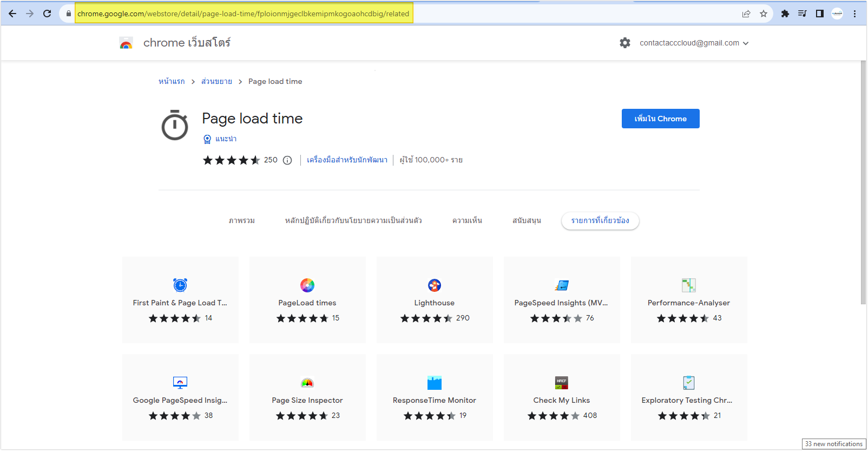The width and height of the screenshot is (868, 451).
Task: Click the padlock site info icon
Action: coord(69,14)
